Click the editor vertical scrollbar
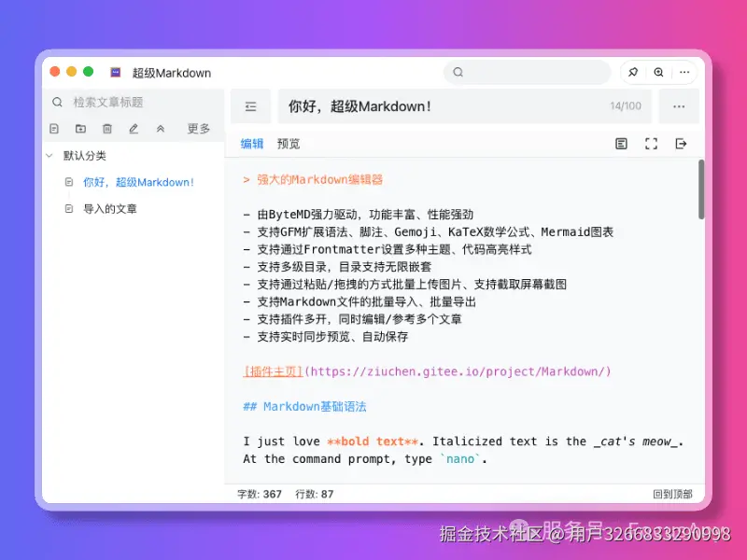 click(x=701, y=189)
